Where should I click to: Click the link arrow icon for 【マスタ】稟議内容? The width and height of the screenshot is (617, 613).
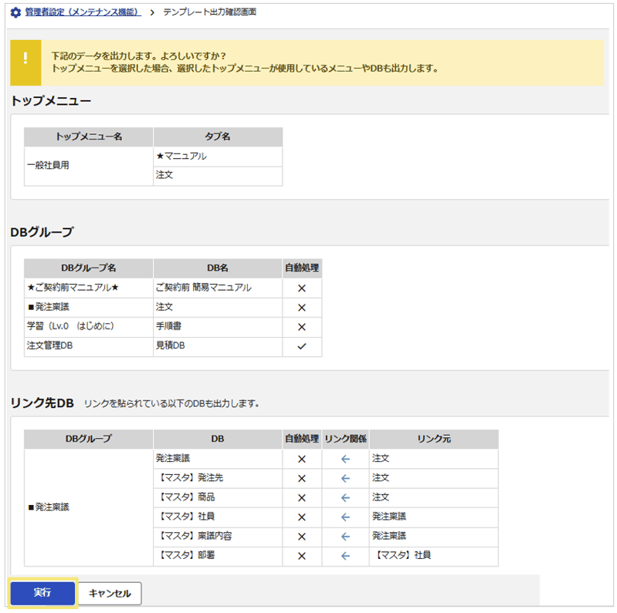tap(345, 536)
